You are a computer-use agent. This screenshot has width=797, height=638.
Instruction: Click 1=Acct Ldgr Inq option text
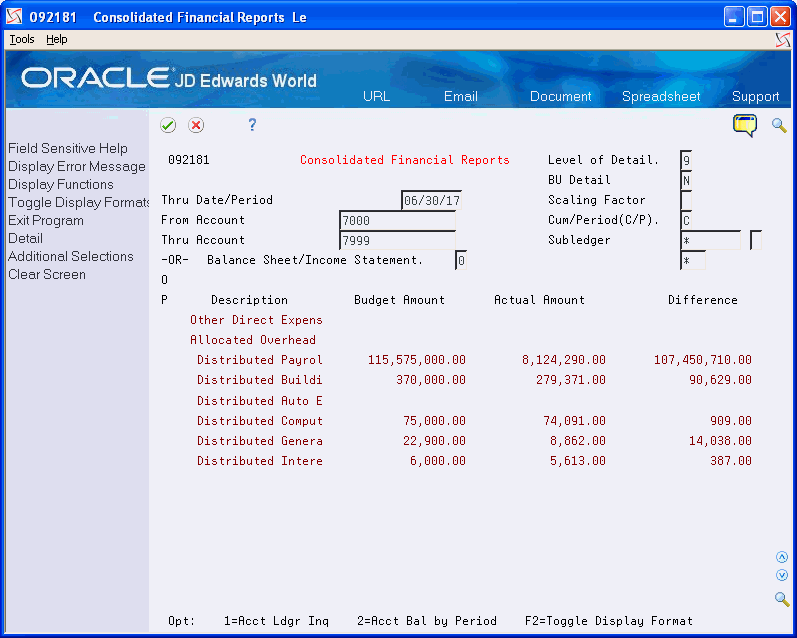276,621
